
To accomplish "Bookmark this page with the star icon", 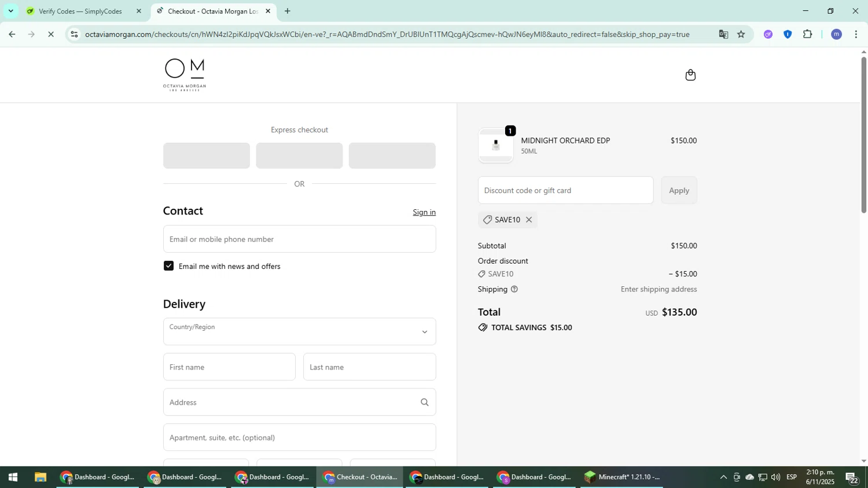I will (x=741, y=34).
